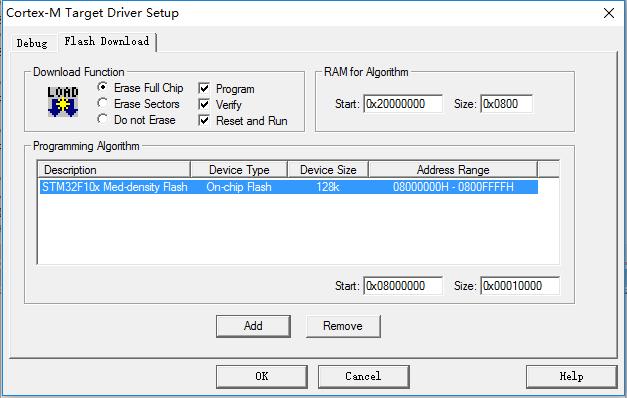The width and height of the screenshot is (627, 398).
Task: Switch to Flash Download tab
Action: point(107,41)
